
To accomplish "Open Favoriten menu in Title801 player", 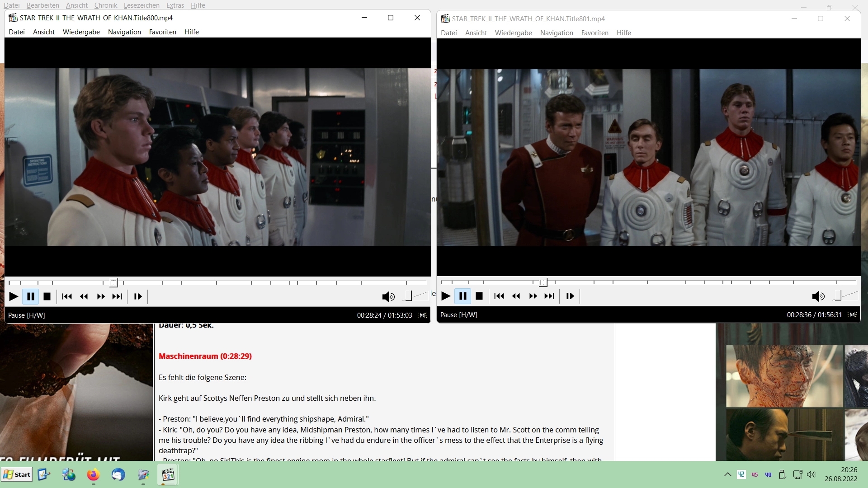I will (595, 33).
